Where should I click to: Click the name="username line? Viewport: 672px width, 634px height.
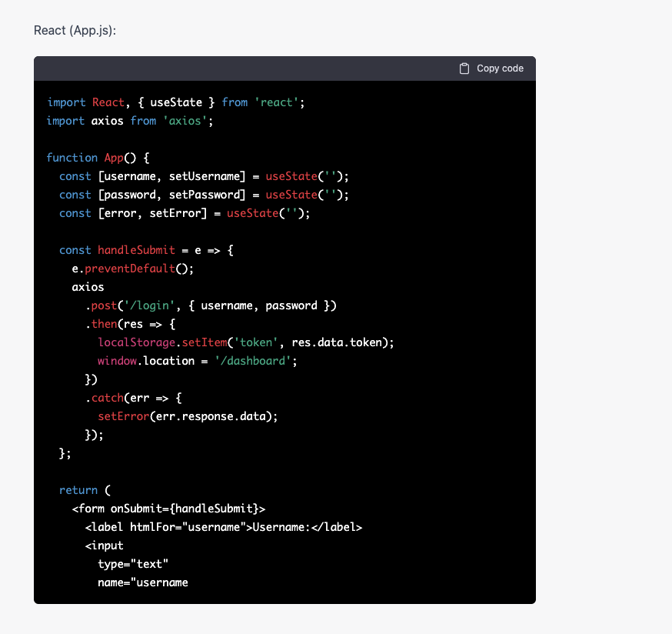point(143,582)
